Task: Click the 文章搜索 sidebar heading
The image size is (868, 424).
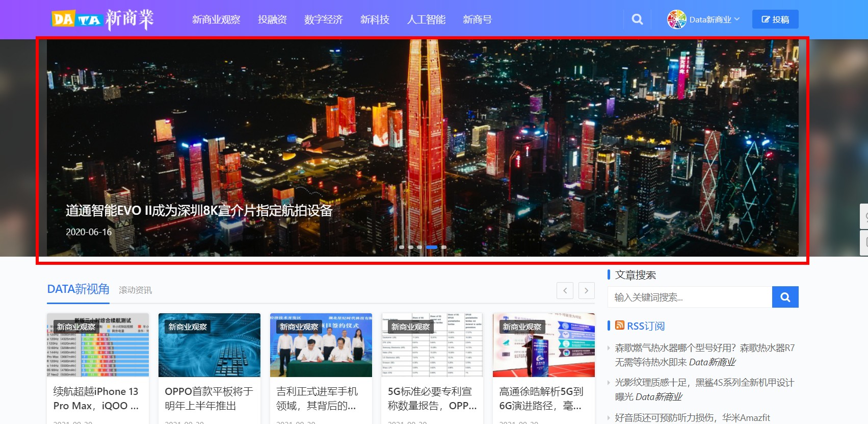Action: [636, 275]
